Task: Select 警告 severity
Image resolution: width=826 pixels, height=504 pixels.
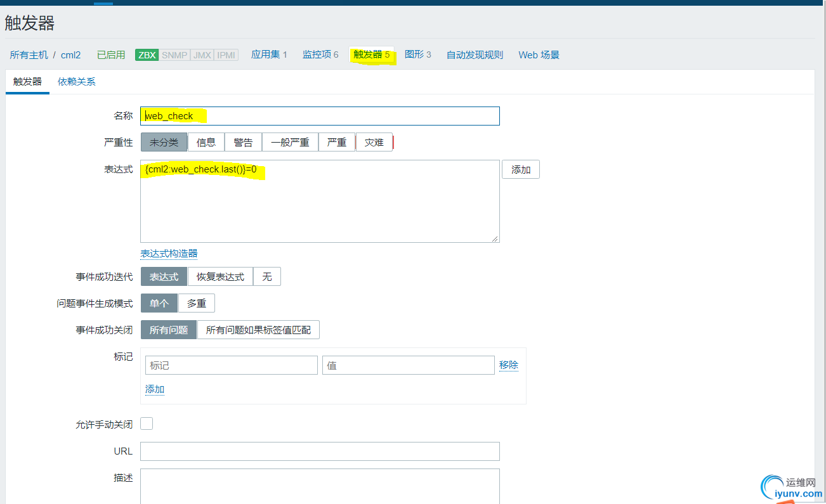Action: point(243,143)
